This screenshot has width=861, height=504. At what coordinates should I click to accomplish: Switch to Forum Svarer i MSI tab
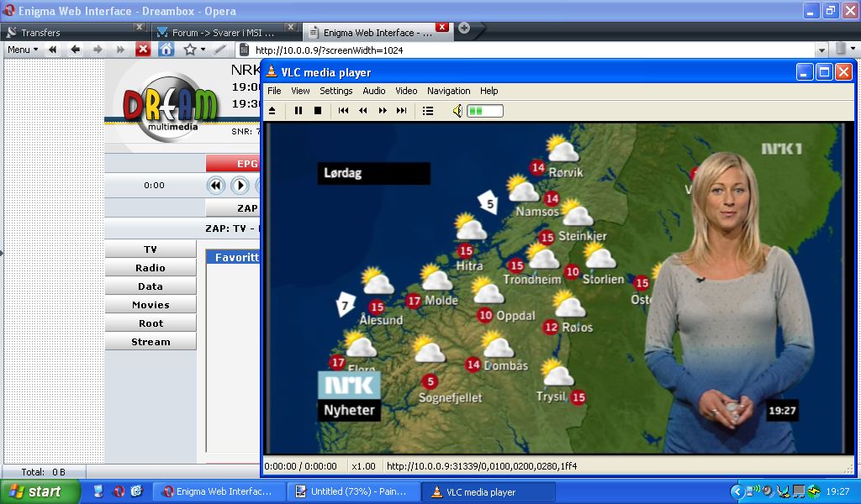(226, 33)
